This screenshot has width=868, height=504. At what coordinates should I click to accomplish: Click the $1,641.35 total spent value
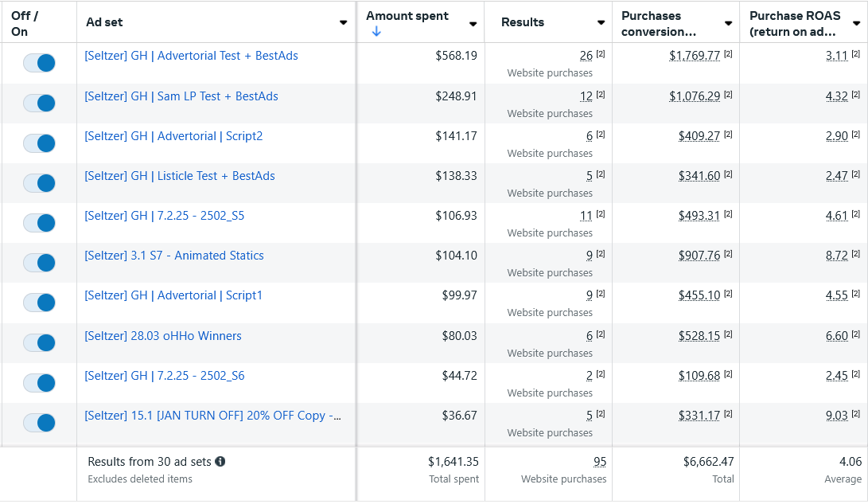click(x=453, y=462)
